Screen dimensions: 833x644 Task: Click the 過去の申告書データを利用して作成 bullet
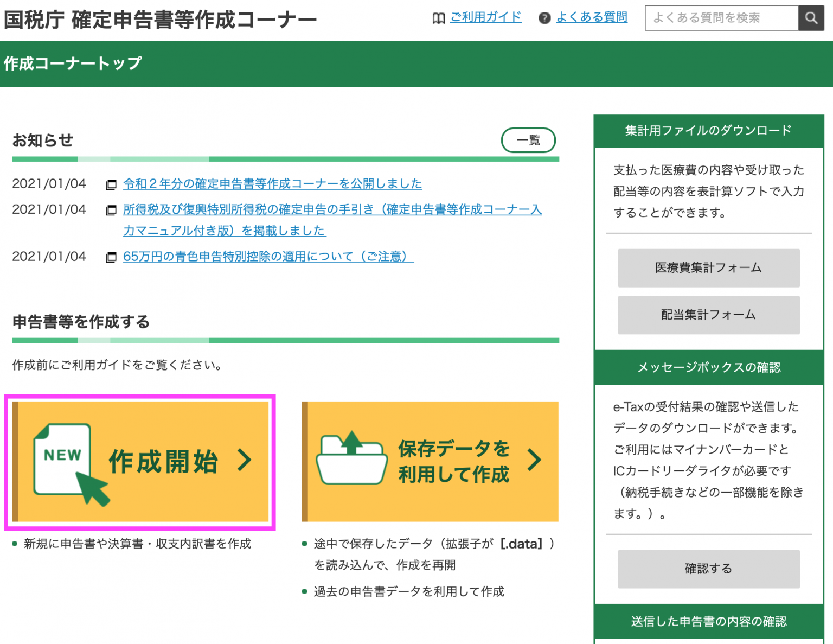click(409, 592)
